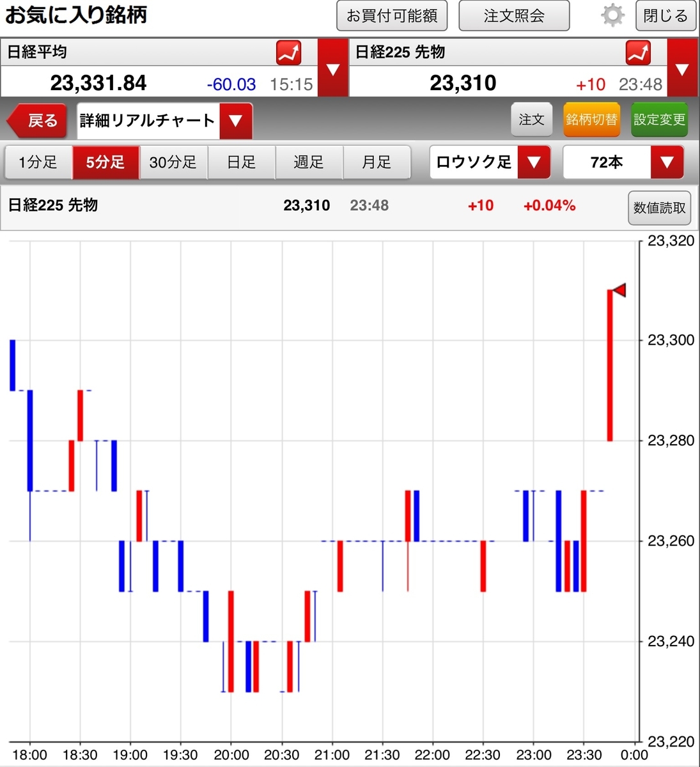
Task: Open the settings gear icon
Action: coord(612,15)
